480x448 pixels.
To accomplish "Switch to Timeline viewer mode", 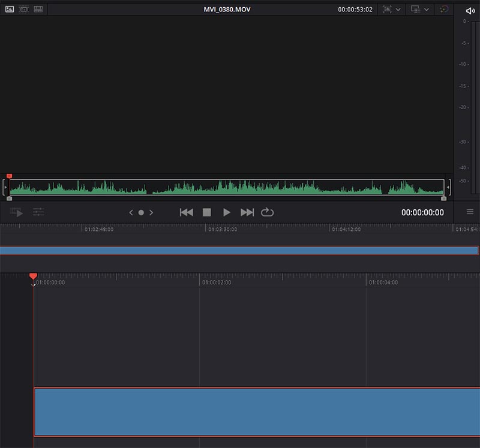I will [x=38, y=9].
